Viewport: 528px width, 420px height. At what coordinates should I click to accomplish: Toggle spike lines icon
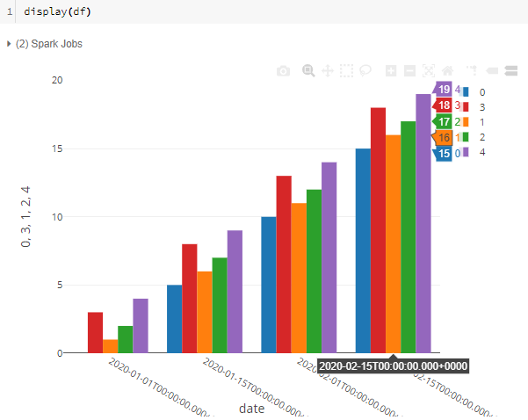[x=472, y=70]
